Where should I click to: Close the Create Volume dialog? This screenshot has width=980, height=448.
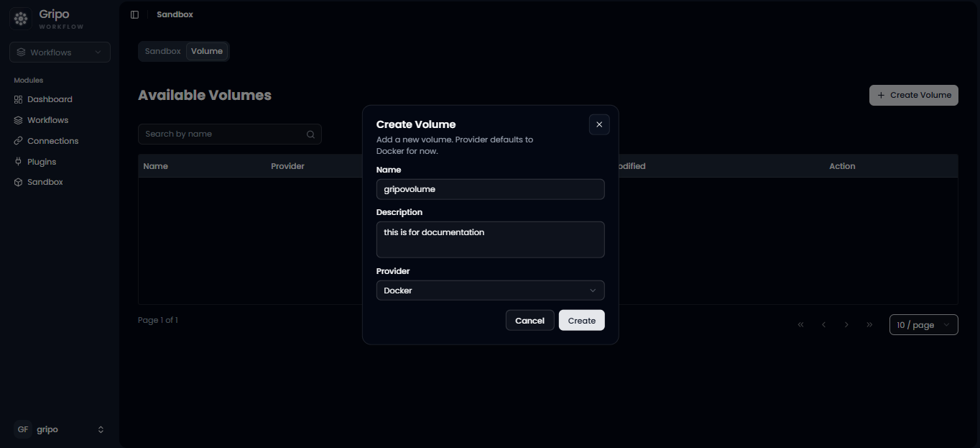point(599,124)
